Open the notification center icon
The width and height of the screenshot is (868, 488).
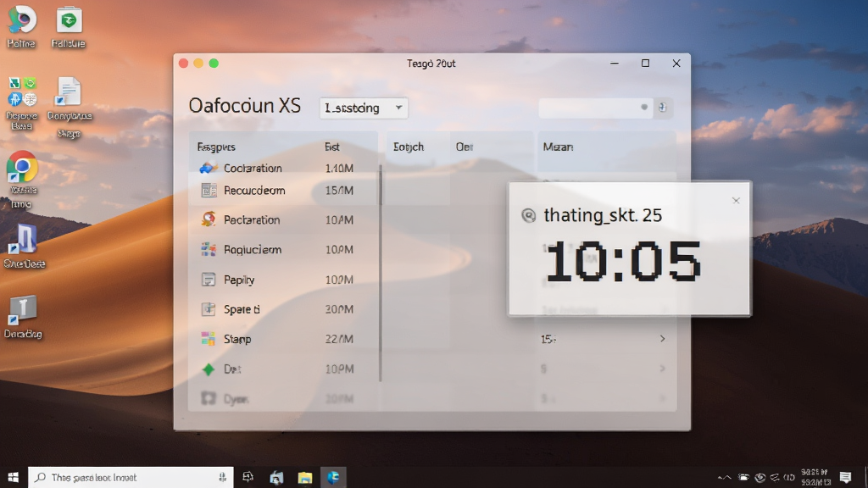coord(845,477)
